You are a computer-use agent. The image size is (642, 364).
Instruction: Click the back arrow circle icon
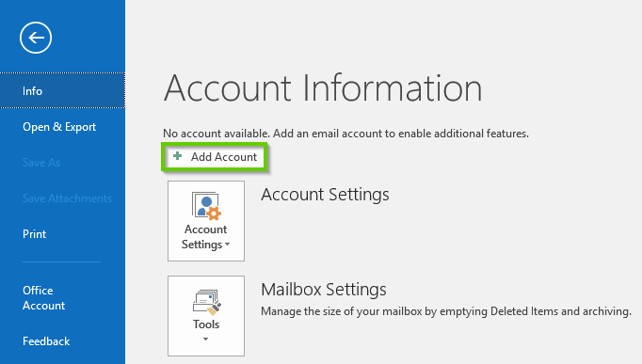tap(36, 38)
